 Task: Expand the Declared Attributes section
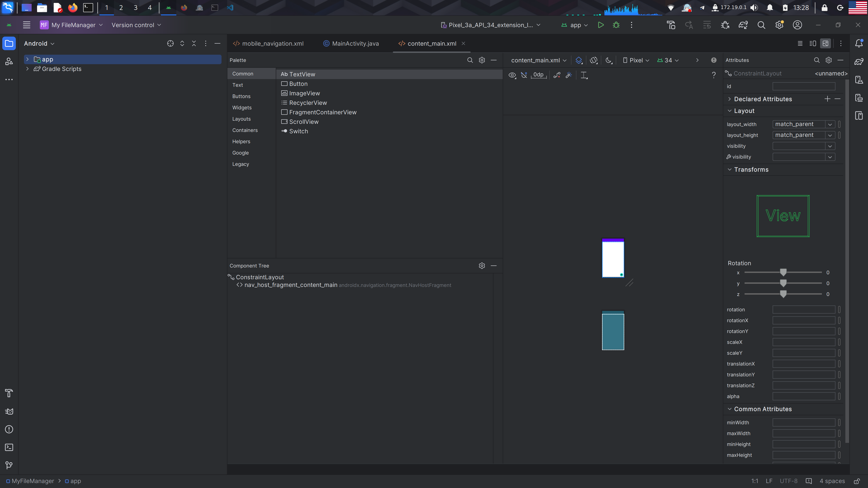coord(729,99)
